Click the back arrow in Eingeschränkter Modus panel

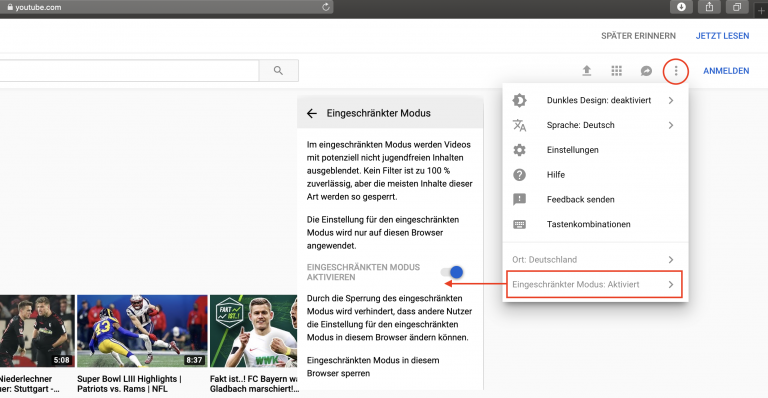point(312,113)
